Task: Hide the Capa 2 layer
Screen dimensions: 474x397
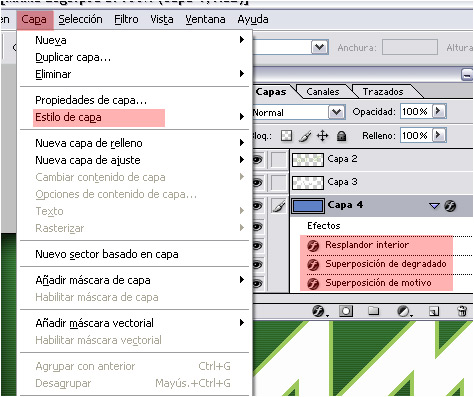Action: pos(257,160)
